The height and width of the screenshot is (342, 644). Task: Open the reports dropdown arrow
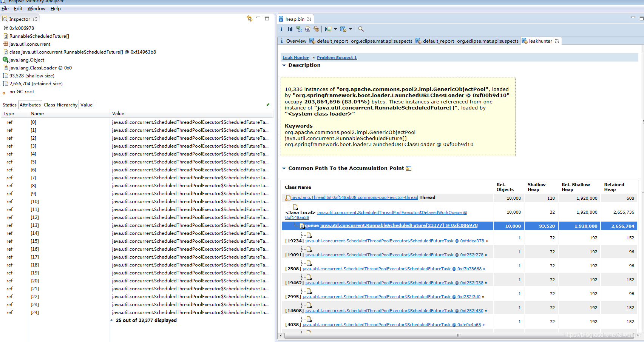point(351,29)
